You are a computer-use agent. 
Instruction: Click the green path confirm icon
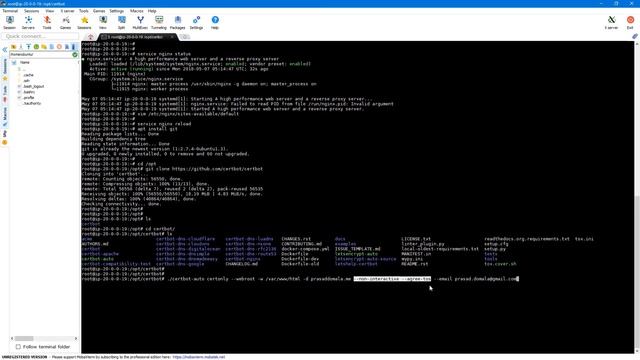click(x=75, y=54)
